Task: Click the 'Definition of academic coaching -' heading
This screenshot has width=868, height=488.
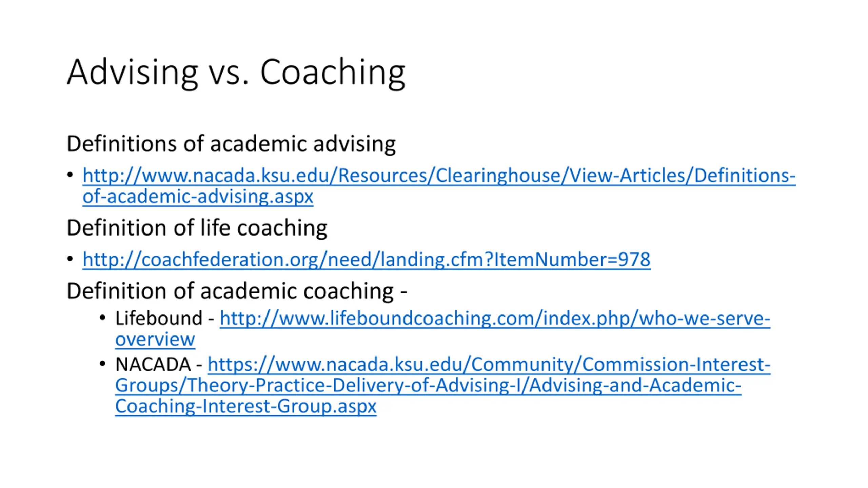Action: click(237, 291)
